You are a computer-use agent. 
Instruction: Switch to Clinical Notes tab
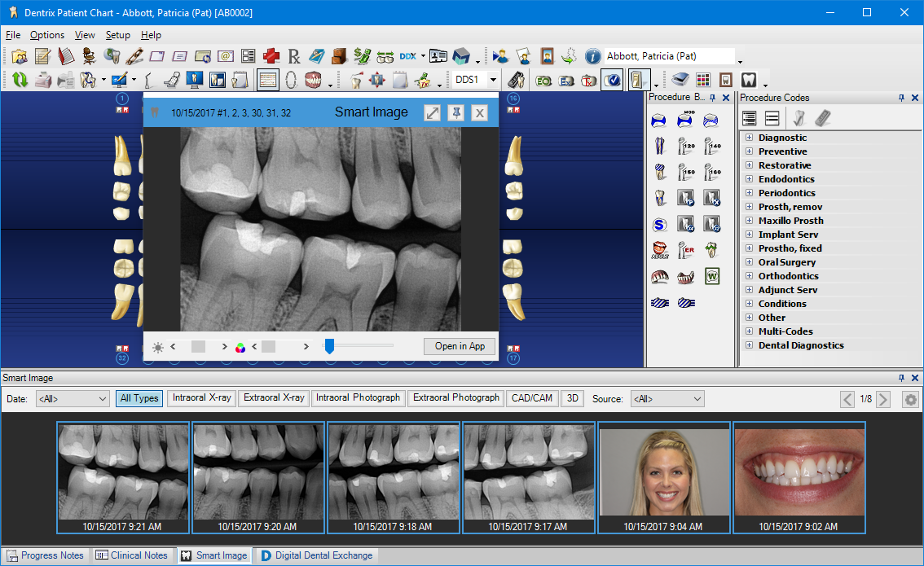point(132,555)
